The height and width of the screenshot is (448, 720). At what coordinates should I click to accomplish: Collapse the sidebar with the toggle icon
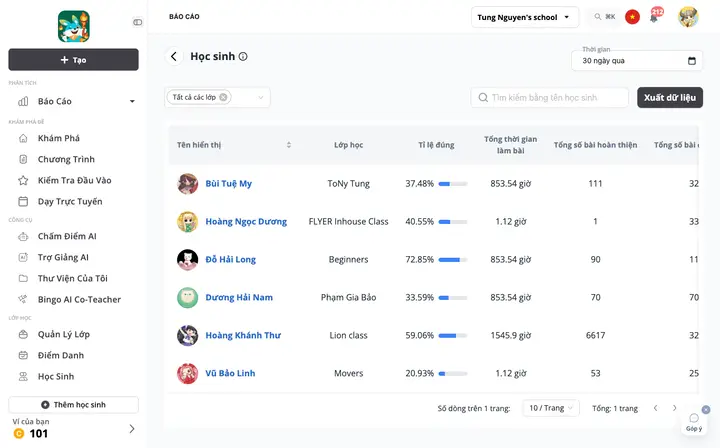point(137,22)
